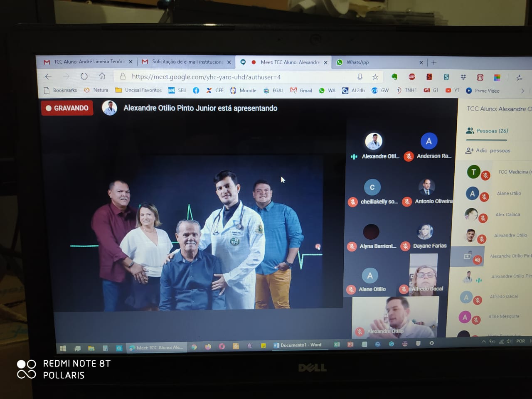Open the Bookmarks folder in favorites bar
Viewport: 532px width, 399px height.
(60, 90)
